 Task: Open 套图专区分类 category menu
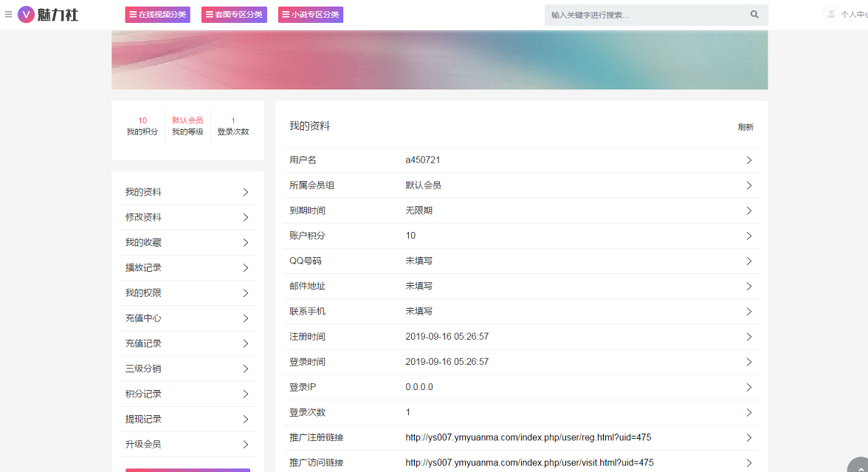click(234, 15)
